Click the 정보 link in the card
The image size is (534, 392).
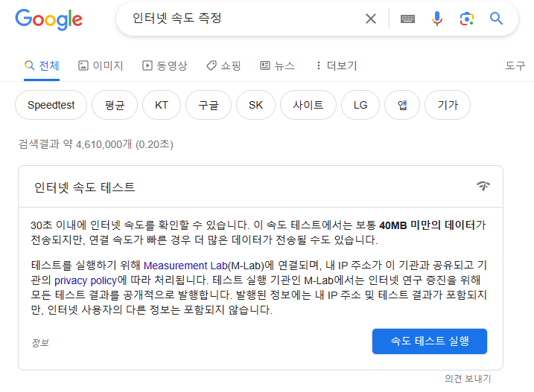point(40,342)
